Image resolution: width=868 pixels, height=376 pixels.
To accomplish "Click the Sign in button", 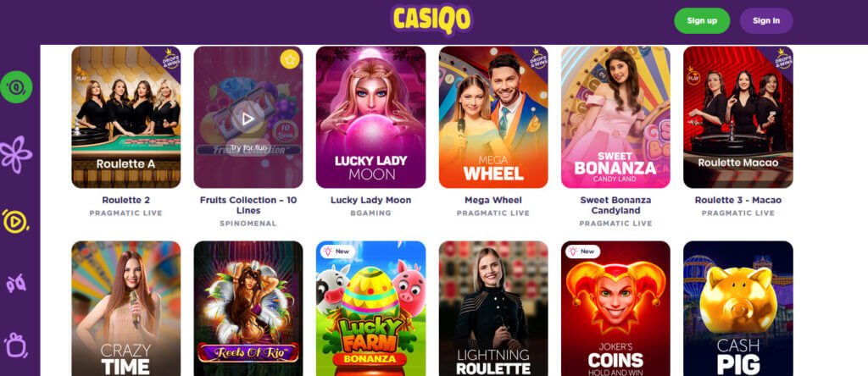I will click(x=766, y=21).
